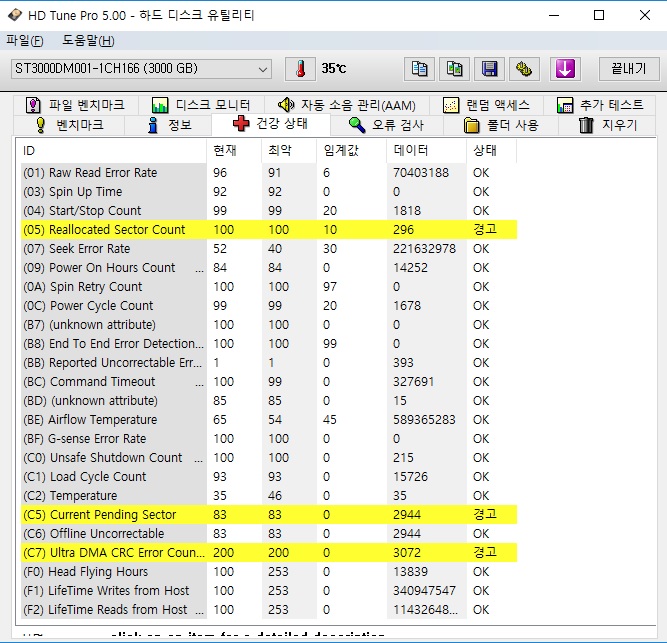Select the (F0) Head Flying Hours row
This screenshot has height=643, width=667.
coord(269,572)
